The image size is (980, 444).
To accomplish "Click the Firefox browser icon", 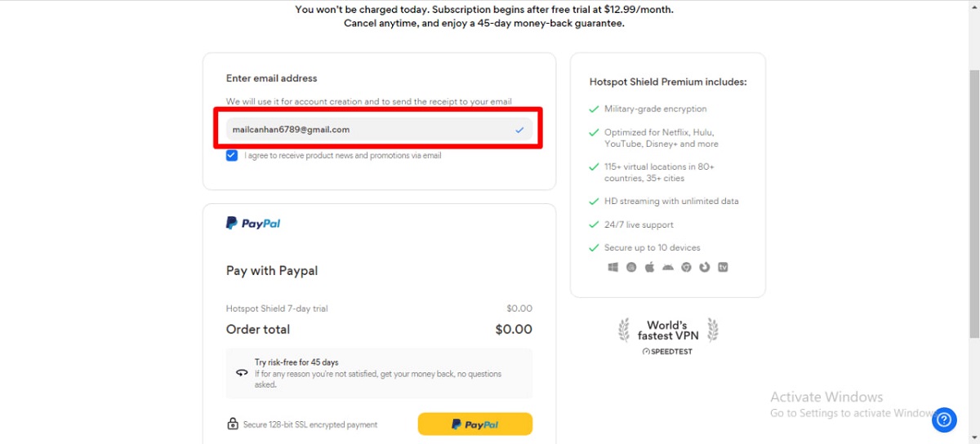I will pos(704,268).
